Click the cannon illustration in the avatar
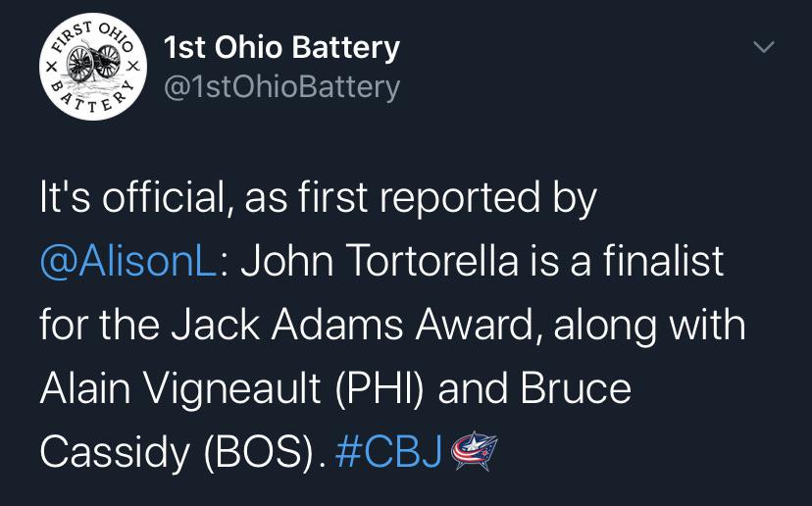 (94, 62)
